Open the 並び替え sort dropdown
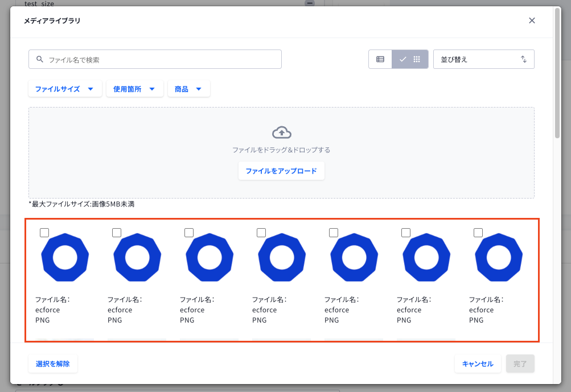The height and width of the screenshot is (392, 571). [x=483, y=59]
